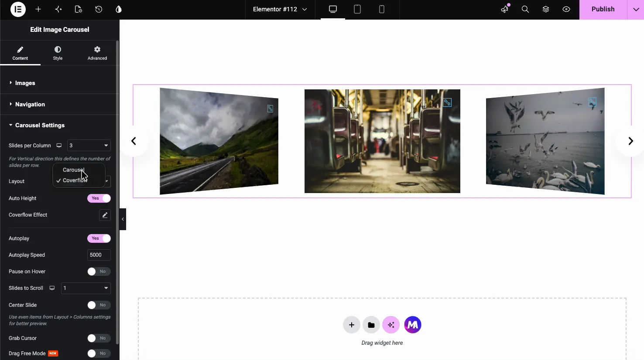Click AI icon on bus interior image
The width and height of the screenshot is (644, 360).
(x=447, y=102)
